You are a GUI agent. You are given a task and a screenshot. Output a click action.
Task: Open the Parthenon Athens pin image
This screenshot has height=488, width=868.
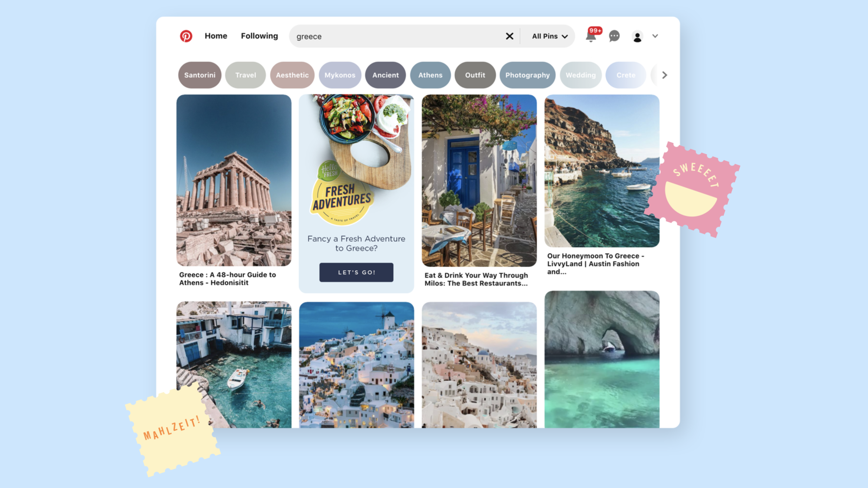coord(234,180)
